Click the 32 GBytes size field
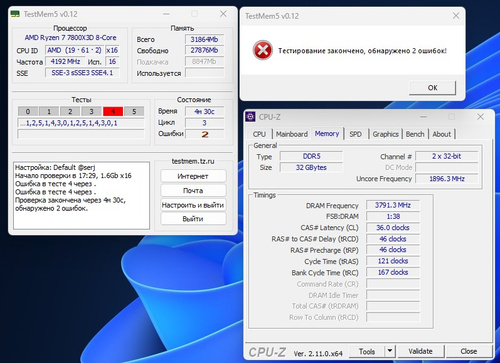The height and width of the screenshot is (363, 500). click(x=311, y=167)
